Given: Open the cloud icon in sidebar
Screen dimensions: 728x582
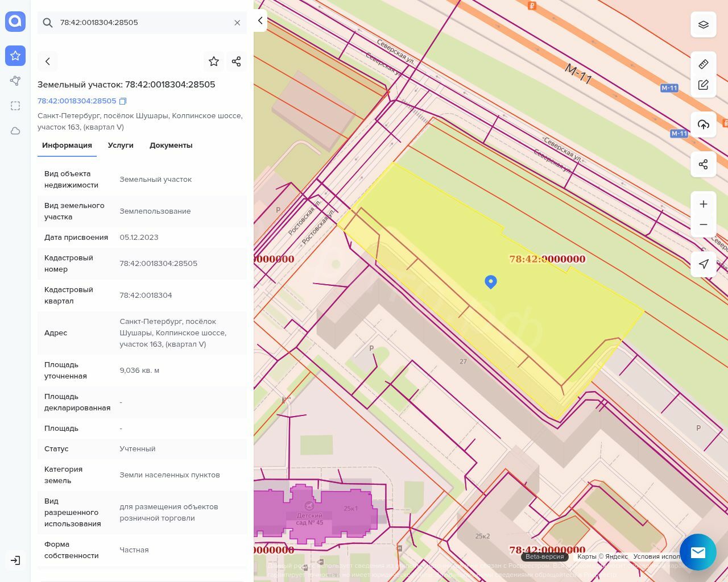Looking at the screenshot, I should coord(15,131).
